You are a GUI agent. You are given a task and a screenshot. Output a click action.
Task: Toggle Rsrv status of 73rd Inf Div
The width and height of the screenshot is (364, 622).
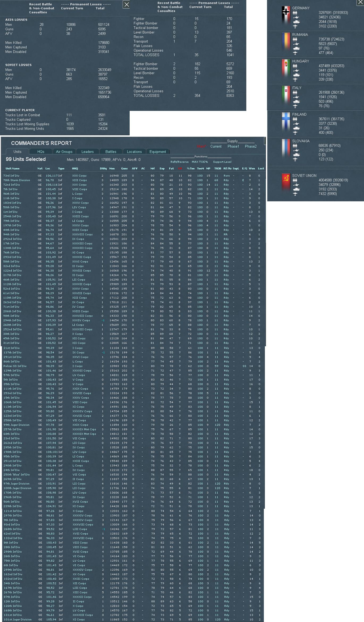click(226, 176)
